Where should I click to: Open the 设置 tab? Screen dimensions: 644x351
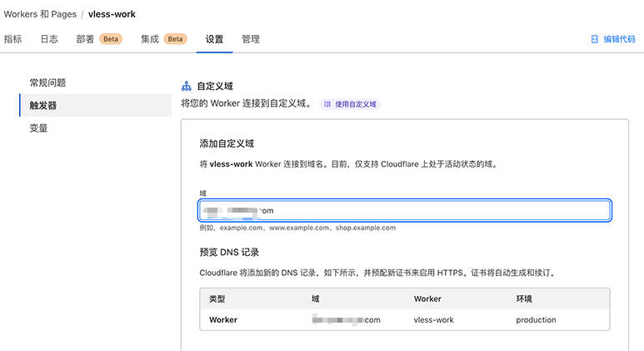click(x=214, y=39)
